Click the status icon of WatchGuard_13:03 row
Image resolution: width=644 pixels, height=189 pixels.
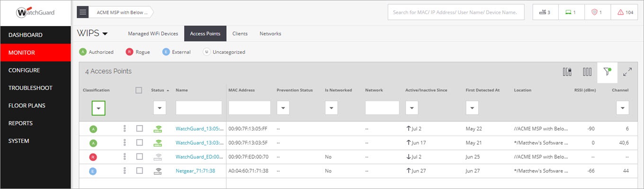pyautogui.click(x=158, y=143)
